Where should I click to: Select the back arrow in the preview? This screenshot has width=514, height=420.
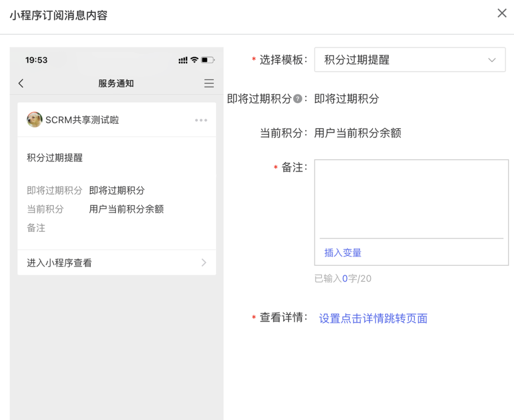(x=21, y=83)
